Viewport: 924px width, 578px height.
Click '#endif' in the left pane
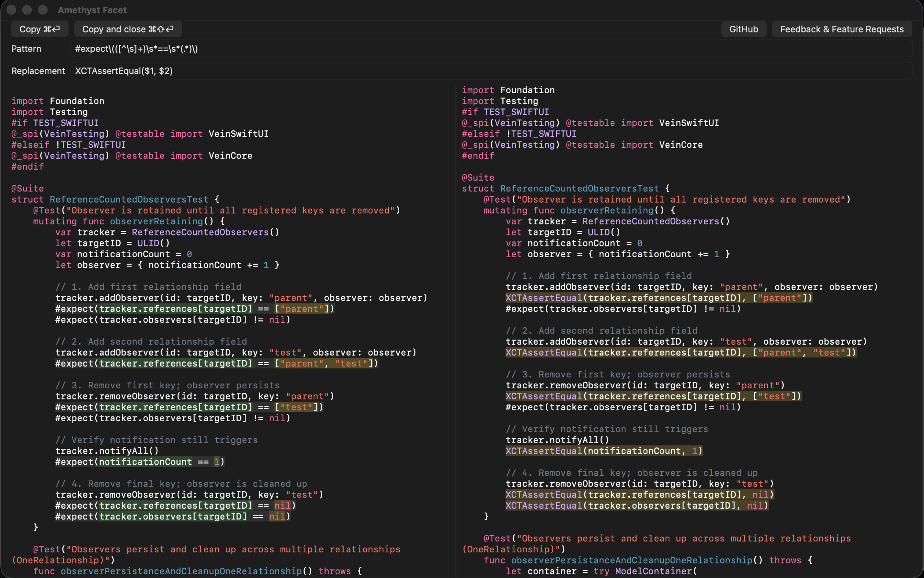(x=27, y=167)
